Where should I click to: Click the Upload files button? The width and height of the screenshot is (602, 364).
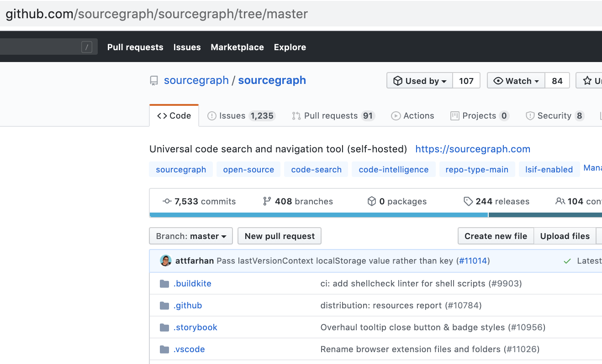pos(565,236)
